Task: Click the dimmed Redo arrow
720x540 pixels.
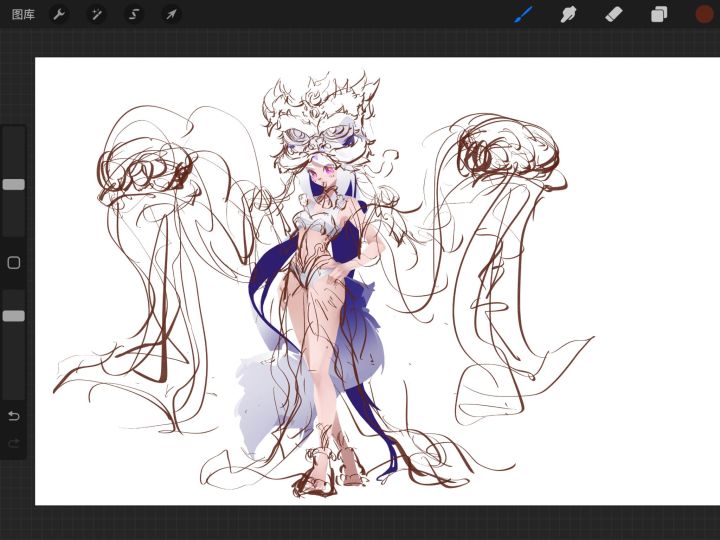Action: point(14,443)
